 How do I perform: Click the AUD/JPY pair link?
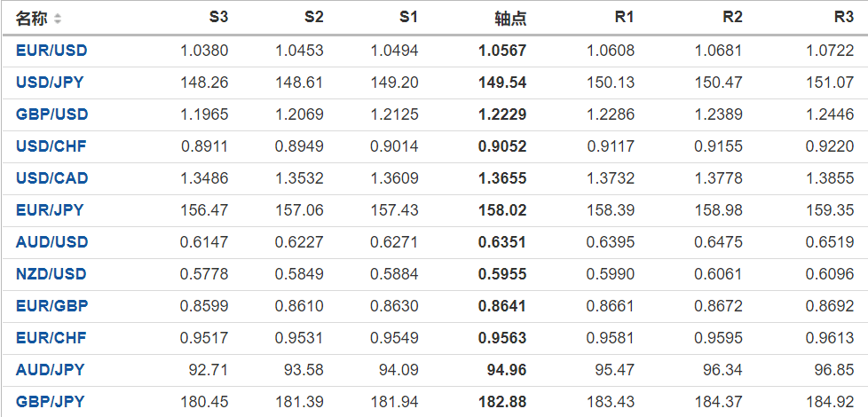tap(50, 370)
